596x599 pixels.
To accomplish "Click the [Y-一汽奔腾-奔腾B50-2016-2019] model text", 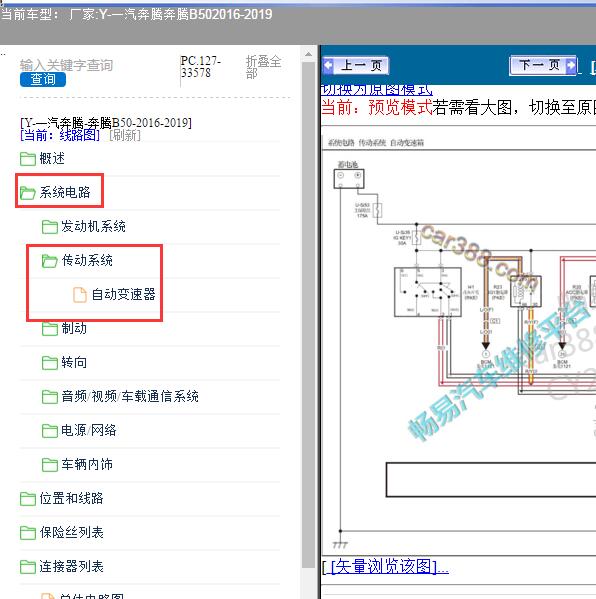I will click(106, 123).
